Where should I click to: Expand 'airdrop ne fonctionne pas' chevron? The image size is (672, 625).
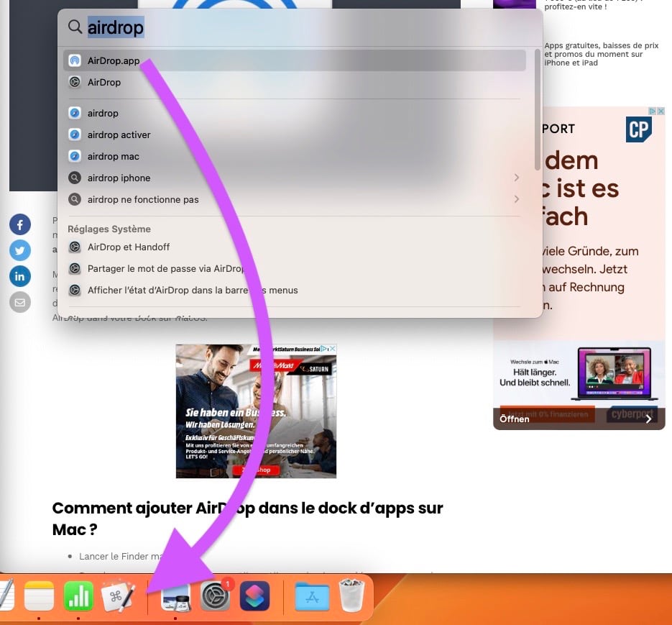pos(517,199)
